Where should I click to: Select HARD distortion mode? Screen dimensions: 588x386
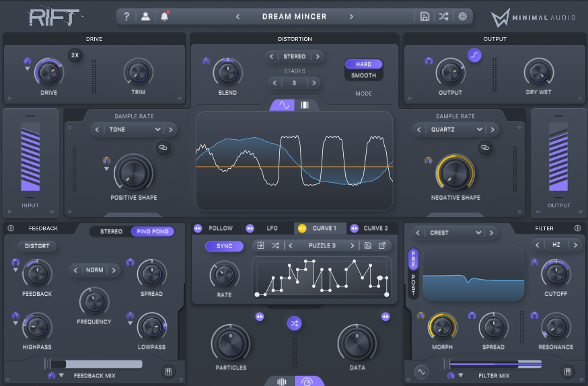tap(363, 64)
